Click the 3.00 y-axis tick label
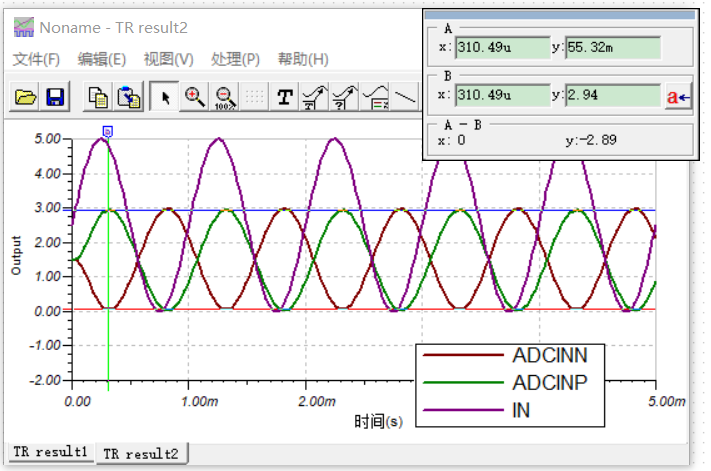 coord(47,208)
